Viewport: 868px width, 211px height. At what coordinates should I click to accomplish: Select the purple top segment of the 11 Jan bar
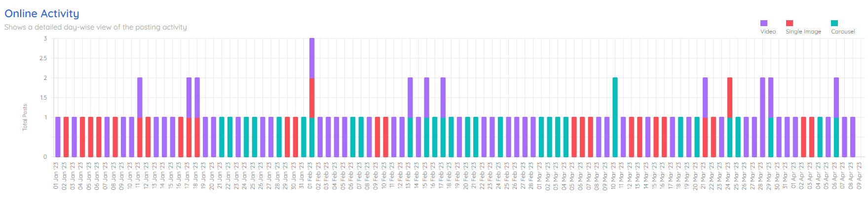tap(140, 98)
